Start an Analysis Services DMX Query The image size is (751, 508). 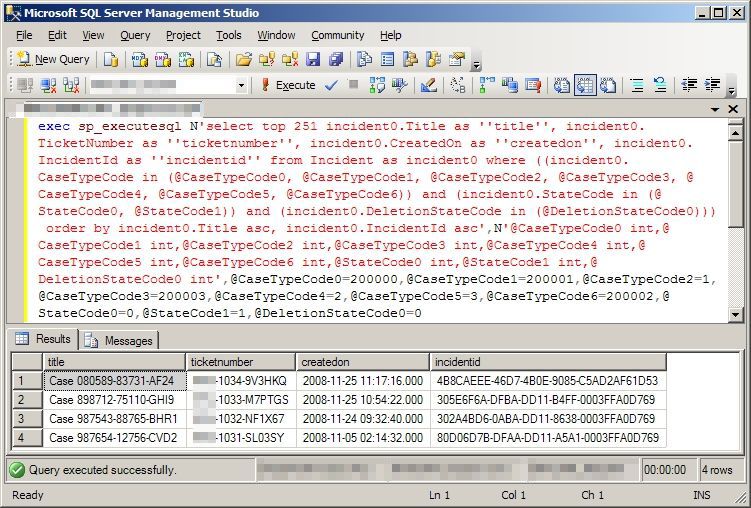(163, 59)
